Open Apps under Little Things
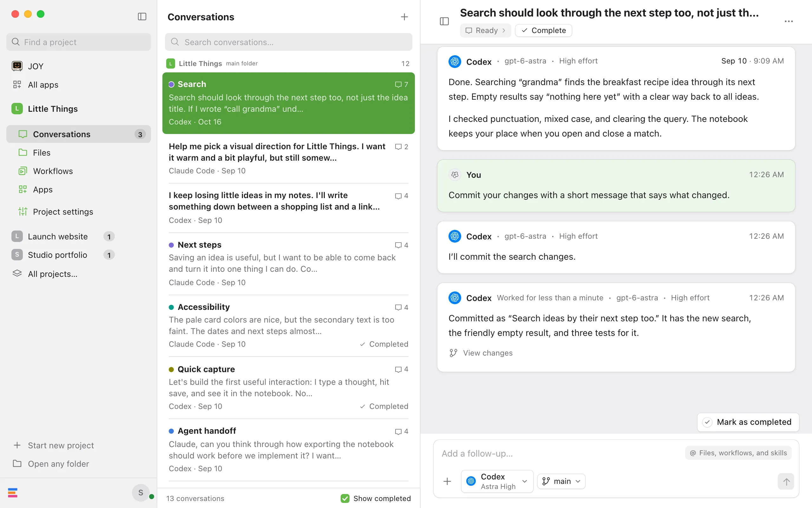The image size is (812, 508). point(79,190)
